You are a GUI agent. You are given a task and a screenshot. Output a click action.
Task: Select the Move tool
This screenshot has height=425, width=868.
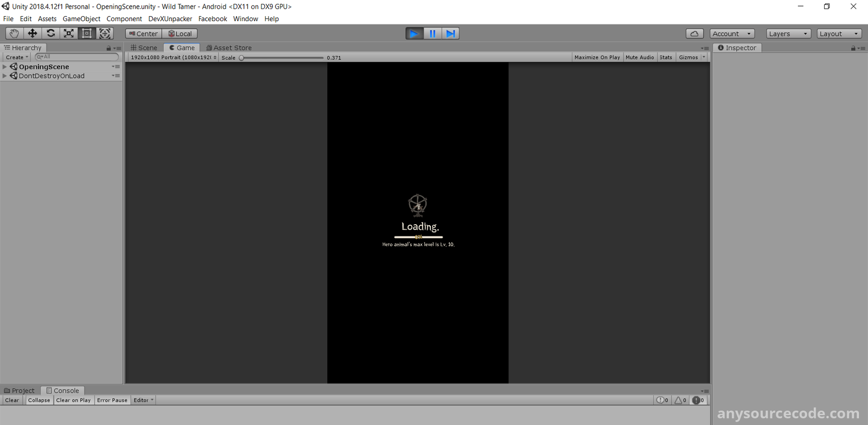[x=33, y=34]
